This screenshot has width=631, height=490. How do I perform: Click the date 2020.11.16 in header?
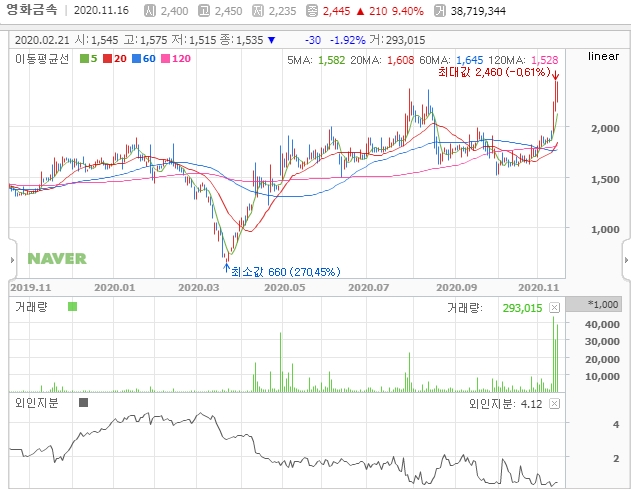pyautogui.click(x=101, y=10)
